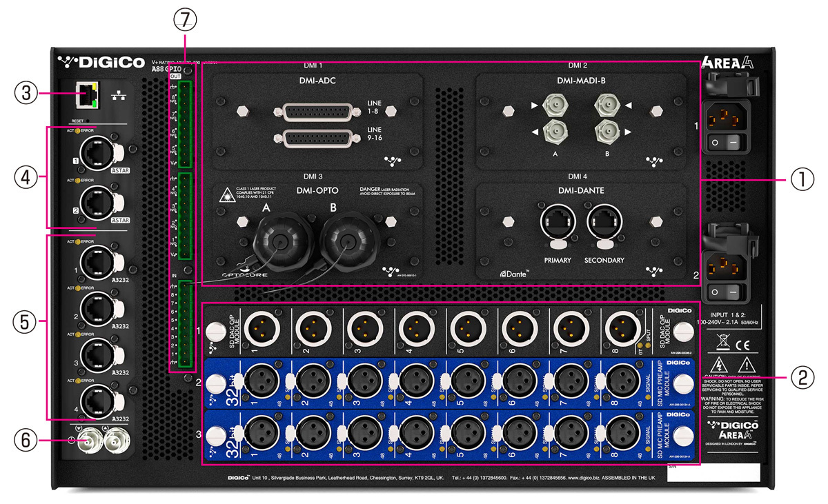Click XLR input 6 on mic preamp module 3
828x504 pixels.
click(x=516, y=434)
